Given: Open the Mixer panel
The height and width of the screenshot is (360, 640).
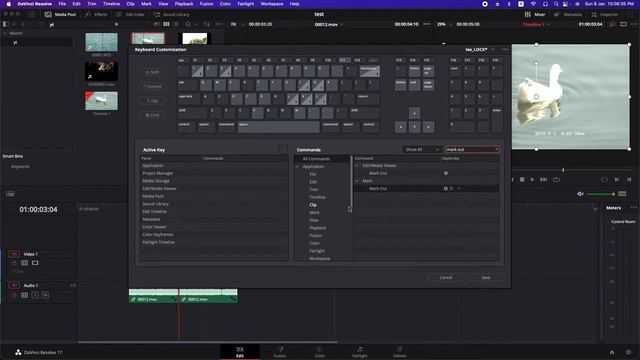Looking at the screenshot, I should tap(535, 14).
